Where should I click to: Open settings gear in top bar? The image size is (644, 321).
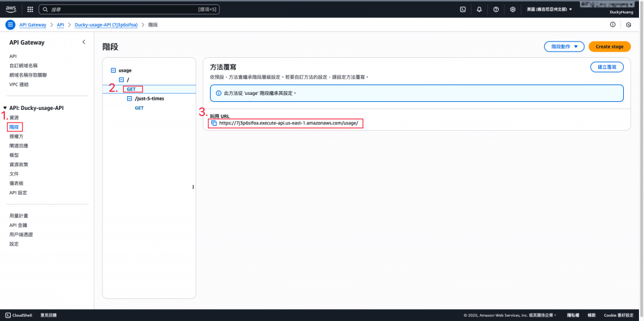pos(513,9)
